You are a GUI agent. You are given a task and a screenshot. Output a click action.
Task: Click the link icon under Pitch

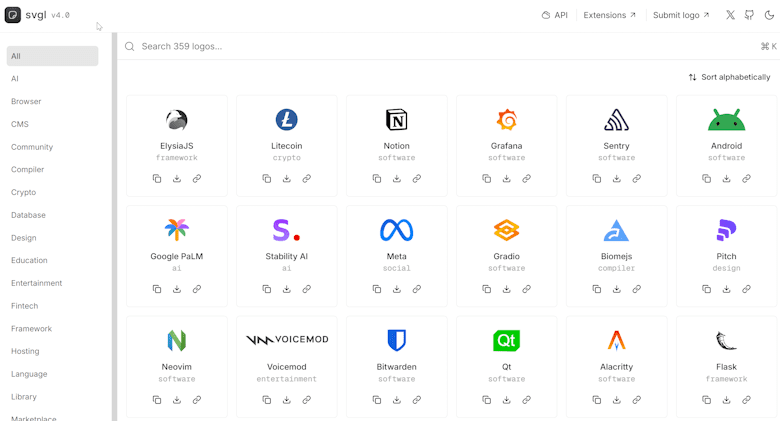[746, 289]
